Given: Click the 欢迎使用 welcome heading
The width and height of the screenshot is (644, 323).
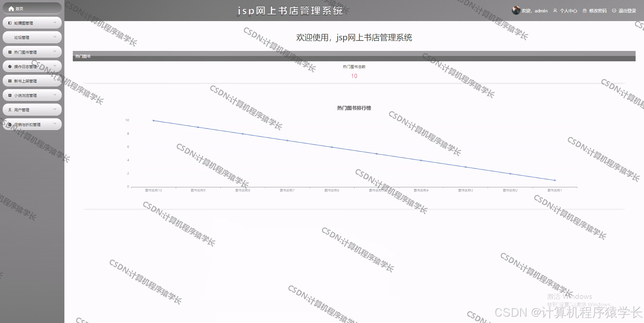Looking at the screenshot, I should point(354,38).
